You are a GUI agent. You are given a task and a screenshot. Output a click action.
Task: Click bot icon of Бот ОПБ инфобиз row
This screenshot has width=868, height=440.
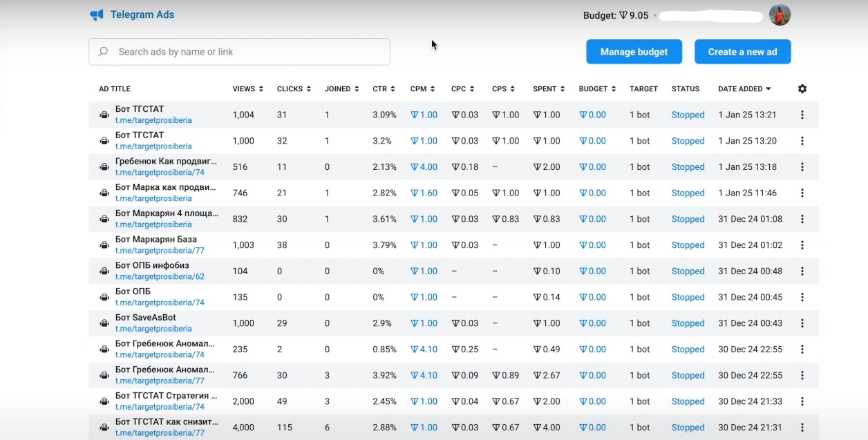(104, 271)
